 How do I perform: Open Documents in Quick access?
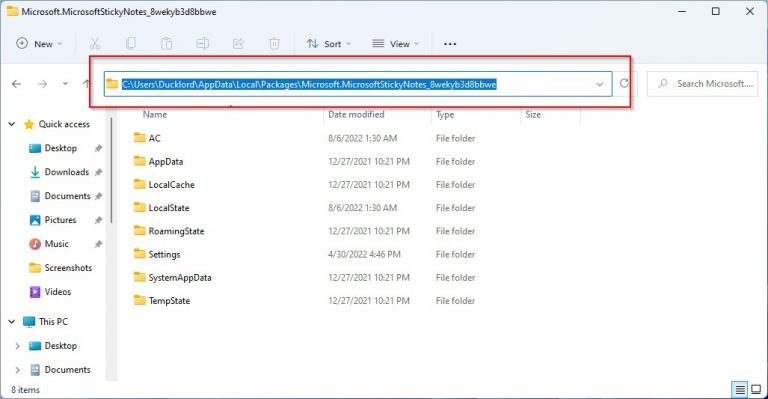click(68, 196)
